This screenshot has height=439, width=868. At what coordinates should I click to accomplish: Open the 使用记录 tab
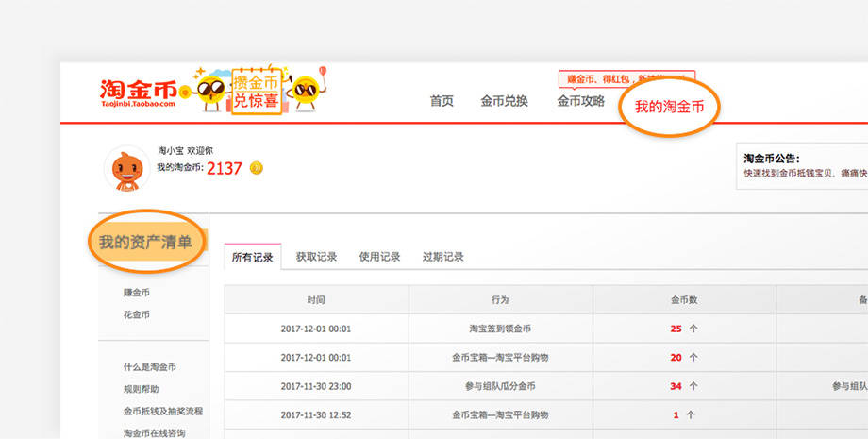click(379, 257)
